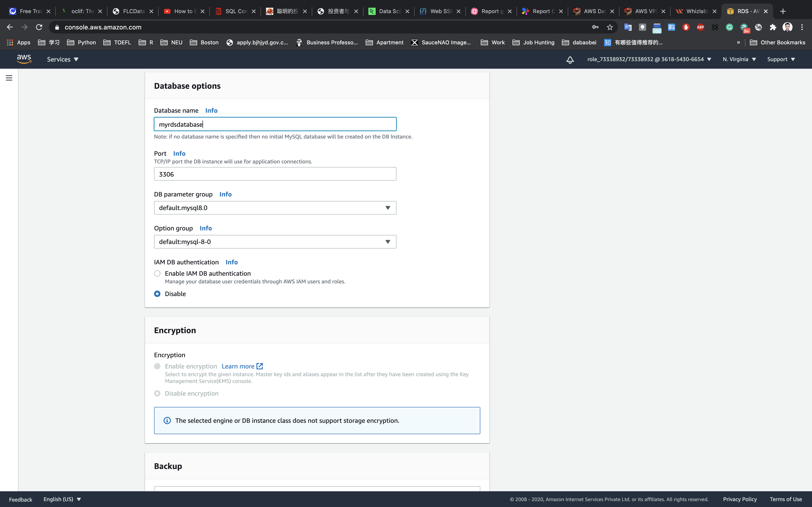This screenshot has height=507, width=812.
Task: Open the notifications bell
Action: [570, 59]
